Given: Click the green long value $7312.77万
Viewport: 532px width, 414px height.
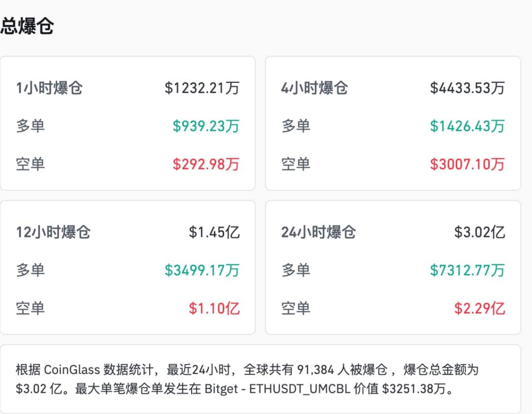Looking at the screenshot, I should [467, 270].
